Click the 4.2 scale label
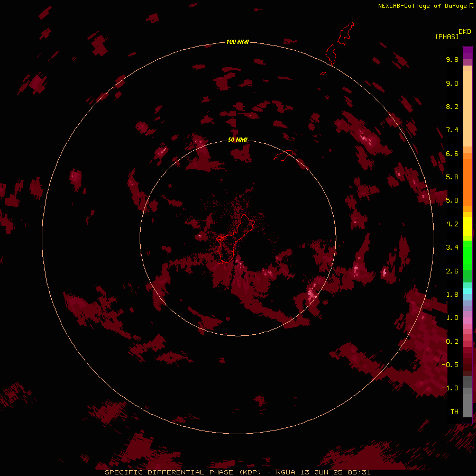Image resolution: width=476 pixels, height=476 pixels. point(452,224)
